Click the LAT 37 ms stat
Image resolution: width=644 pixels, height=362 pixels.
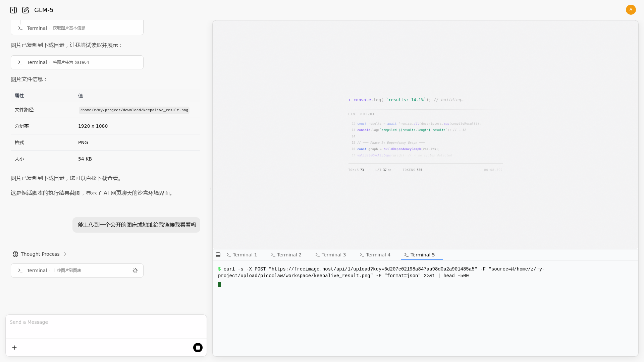[x=383, y=170]
